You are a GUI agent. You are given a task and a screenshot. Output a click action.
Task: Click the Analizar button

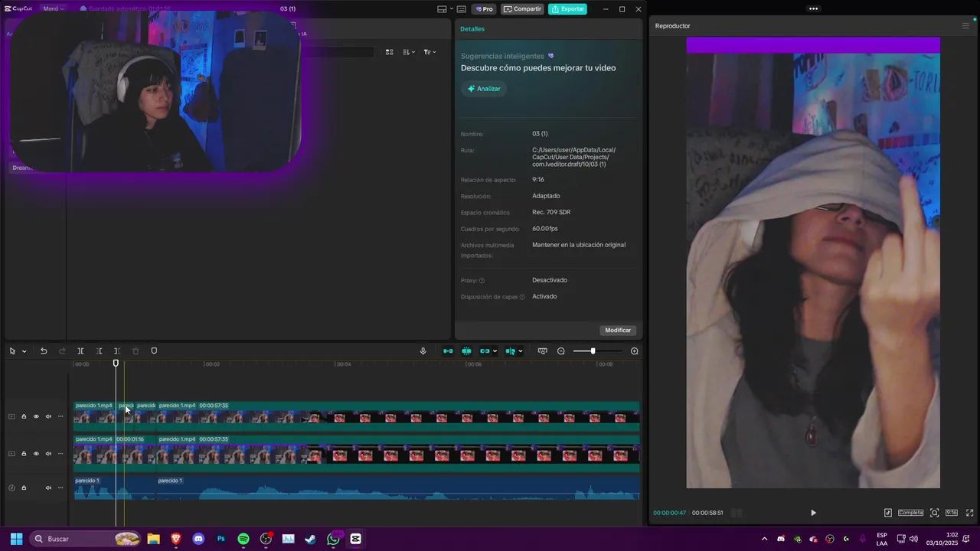[x=484, y=89]
